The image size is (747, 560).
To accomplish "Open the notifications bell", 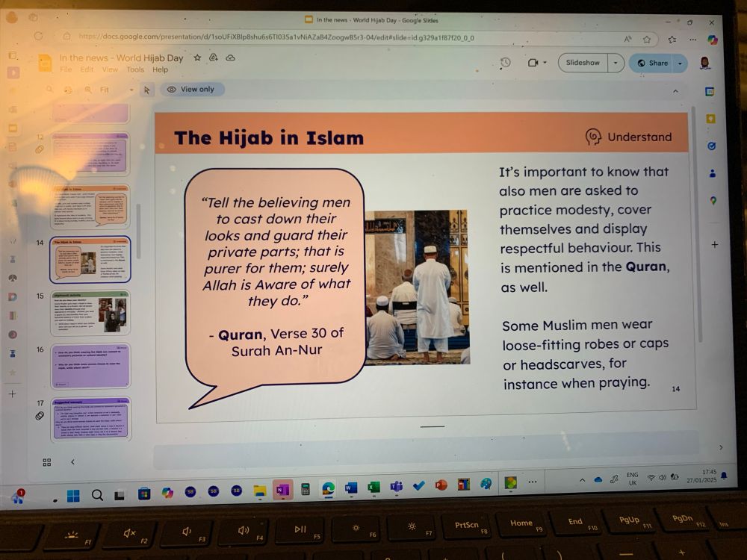I will (724, 476).
